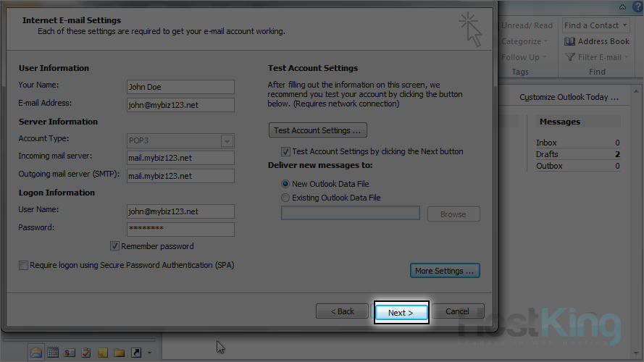Open Shortcuts icon in navigation pane

click(x=136, y=353)
